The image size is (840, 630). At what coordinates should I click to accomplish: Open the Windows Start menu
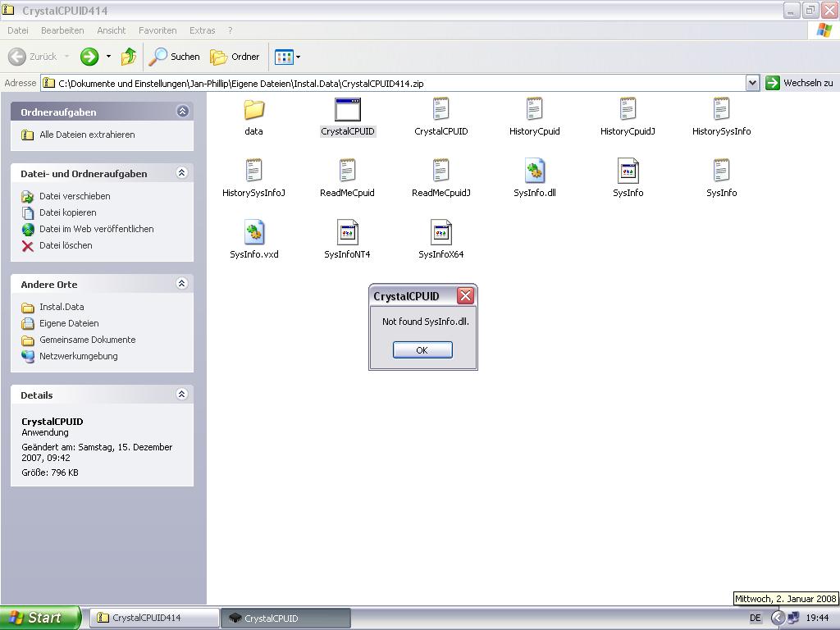(40, 618)
